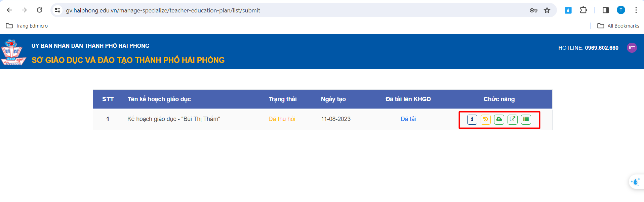Open the All Bookmarks folder

[618, 26]
